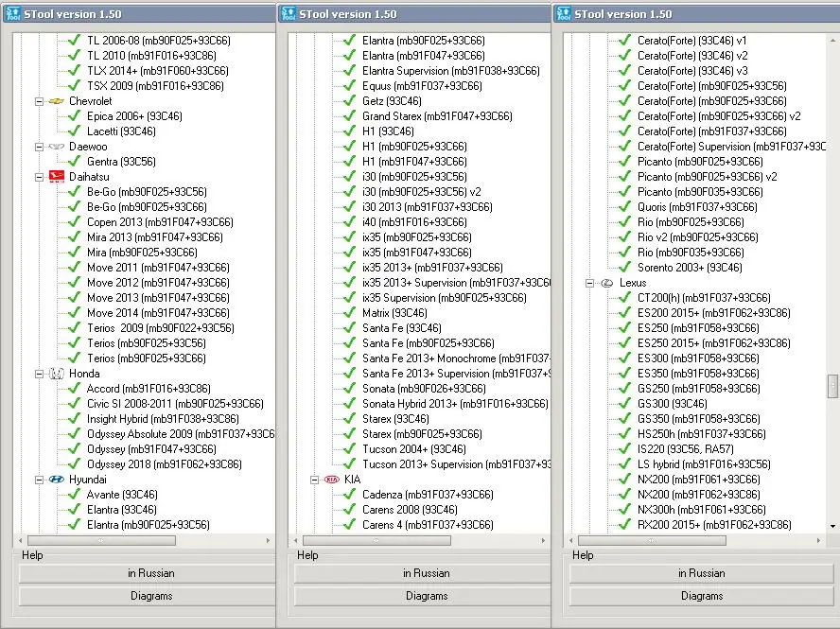Select Sonata Hybrid 2013+ entry
The width and height of the screenshot is (840, 629).
[x=455, y=404]
